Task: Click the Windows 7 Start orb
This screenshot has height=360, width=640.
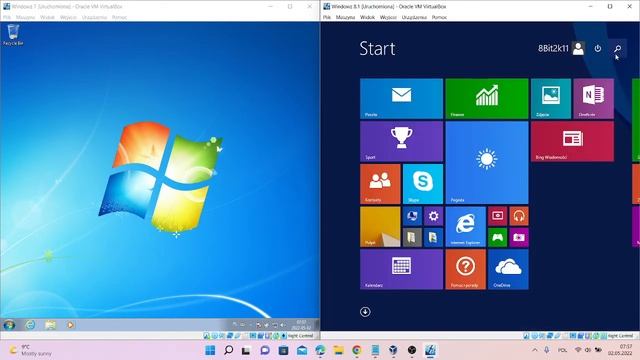Action: tap(9, 325)
